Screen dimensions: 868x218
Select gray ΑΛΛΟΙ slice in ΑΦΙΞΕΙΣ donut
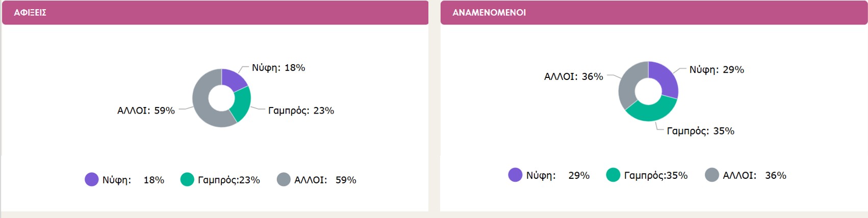[203, 104]
